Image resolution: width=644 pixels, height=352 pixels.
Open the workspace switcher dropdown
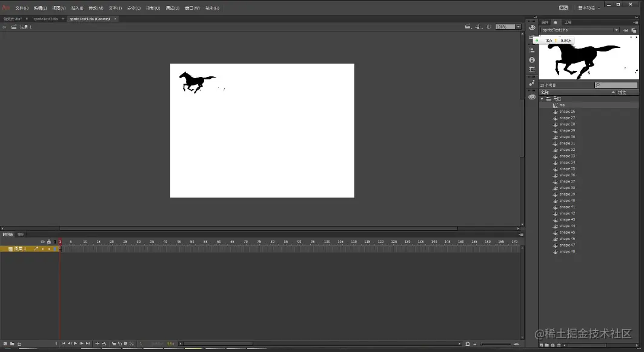[589, 8]
